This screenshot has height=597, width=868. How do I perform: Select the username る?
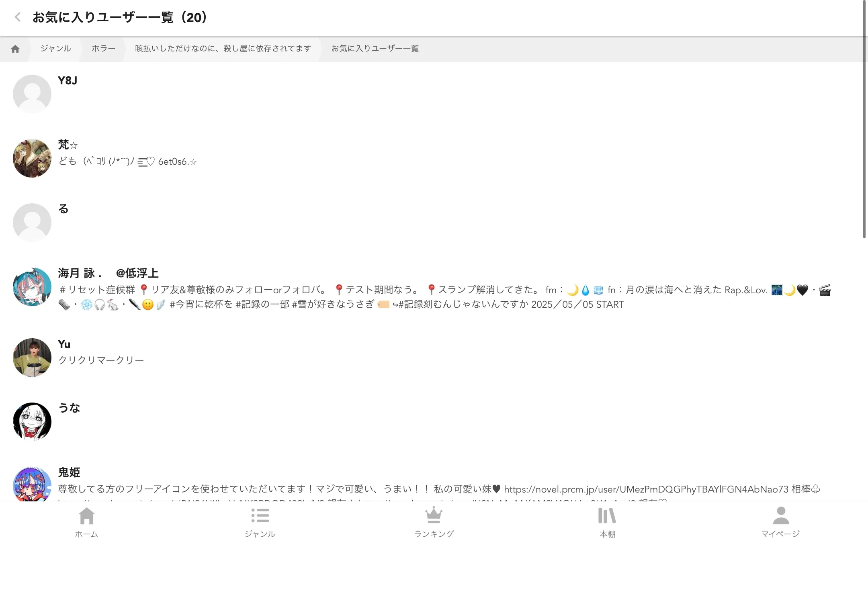[x=63, y=209]
